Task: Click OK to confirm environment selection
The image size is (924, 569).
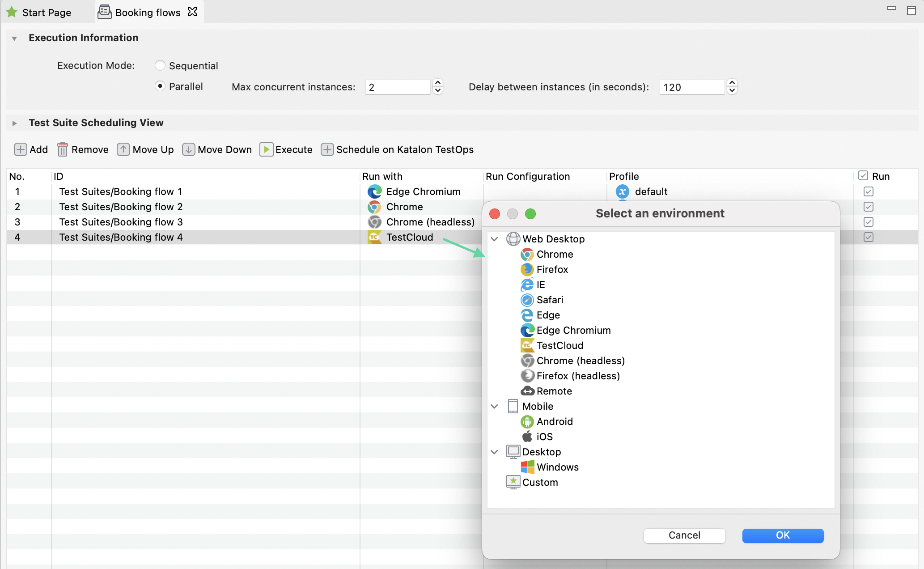Action: [782, 535]
